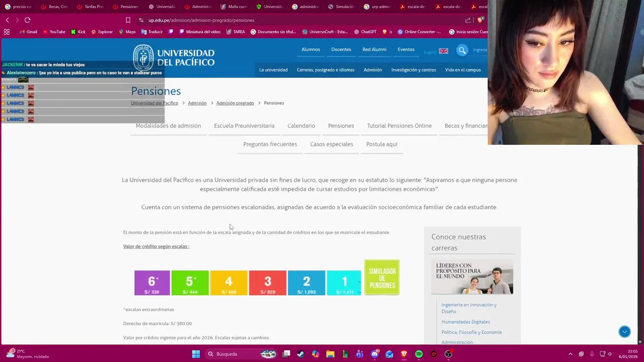This screenshot has height=362, width=644.
Task: Switch site language via English flag
Action: pos(443,51)
